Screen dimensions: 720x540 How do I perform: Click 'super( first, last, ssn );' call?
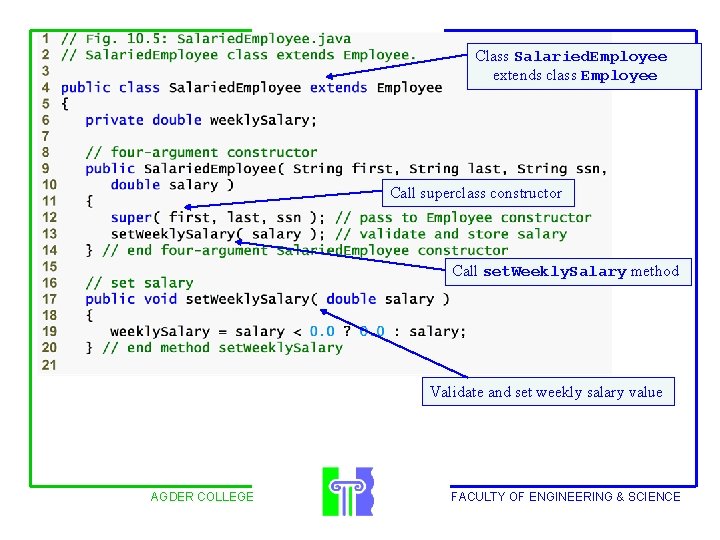pos(218,218)
